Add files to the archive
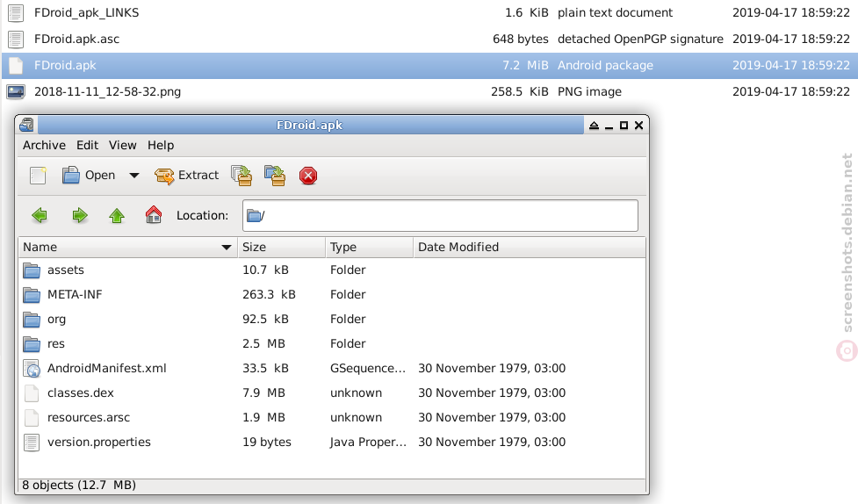The image size is (858, 504). pyautogui.click(x=242, y=176)
